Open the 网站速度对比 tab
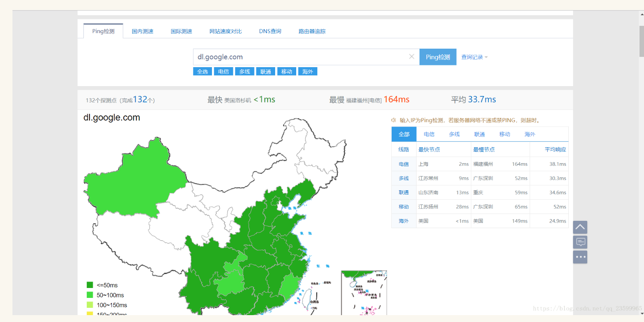 pos(226,31)
